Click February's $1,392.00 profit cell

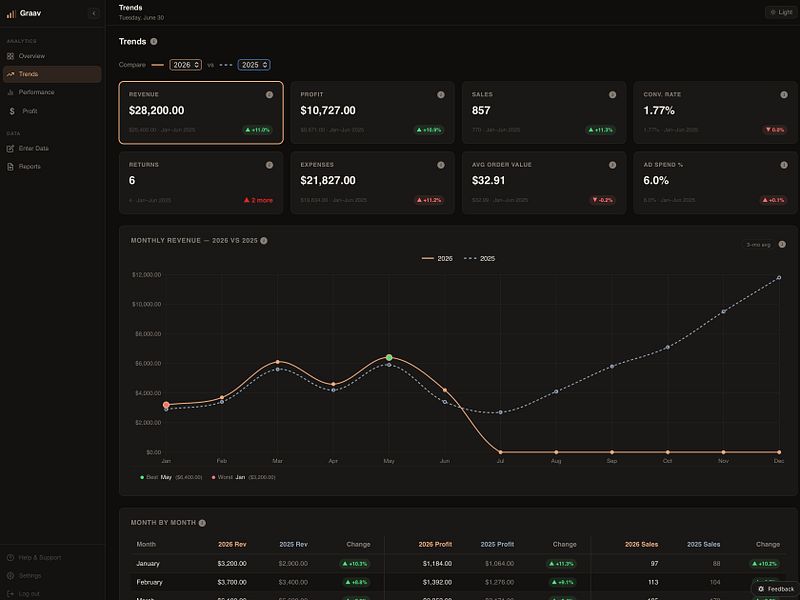(x=437, y=582)
